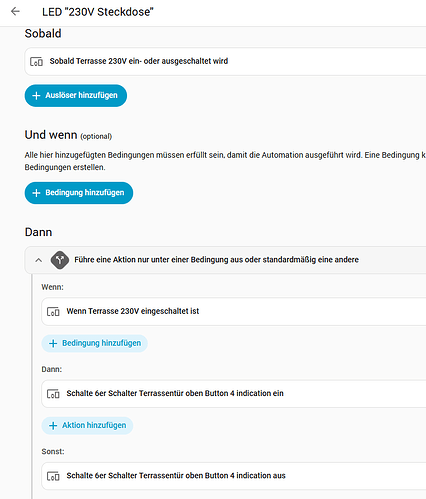
Task: Click plus icon on Auslöser hinzufügen
Action: (36, 96)
